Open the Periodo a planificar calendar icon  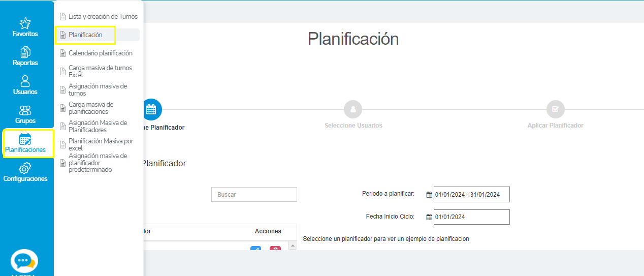pos(429,195)
